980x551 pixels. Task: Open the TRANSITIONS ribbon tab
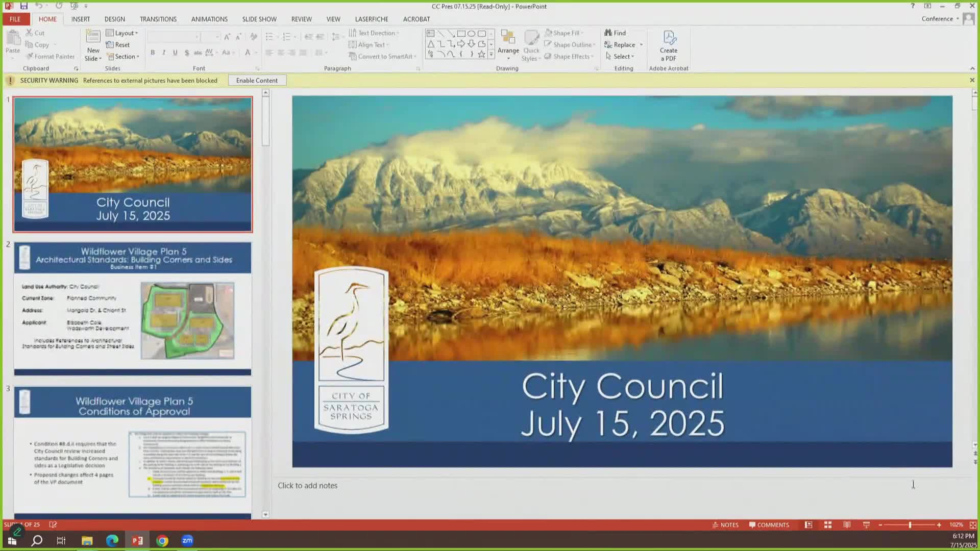tap(158, 19)
